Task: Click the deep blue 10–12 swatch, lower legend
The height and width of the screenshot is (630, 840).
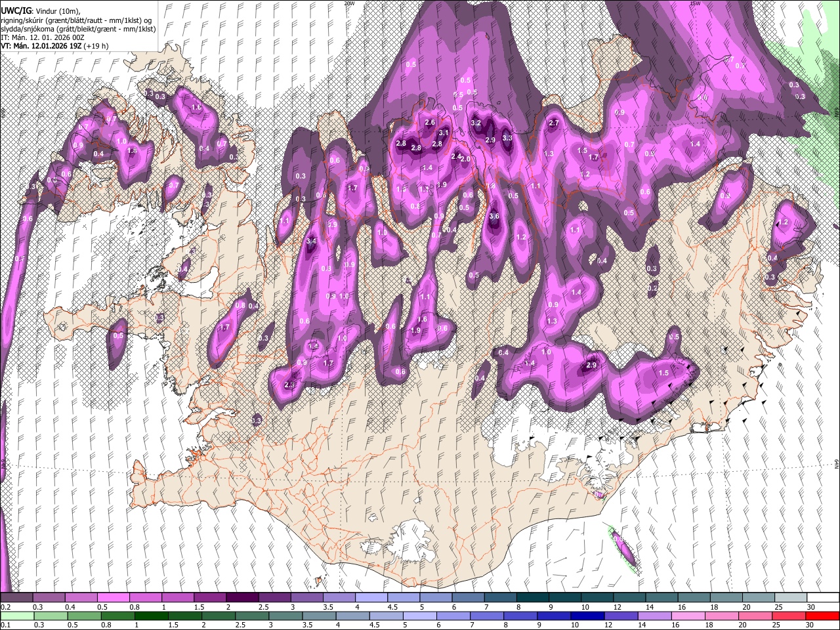Action: pyautogui.click(x=587, y=616)
